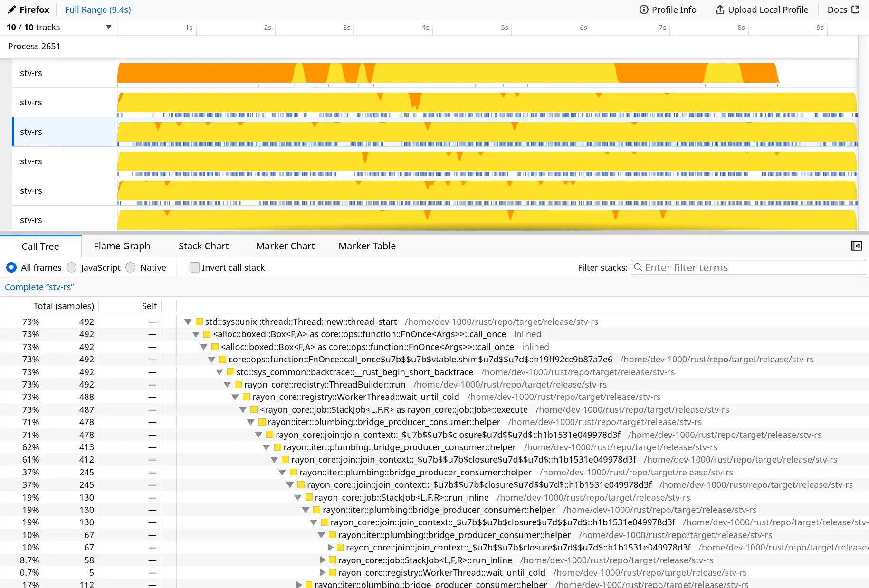
Task: Open Docs via the external link icon
Action: (855, 9)
